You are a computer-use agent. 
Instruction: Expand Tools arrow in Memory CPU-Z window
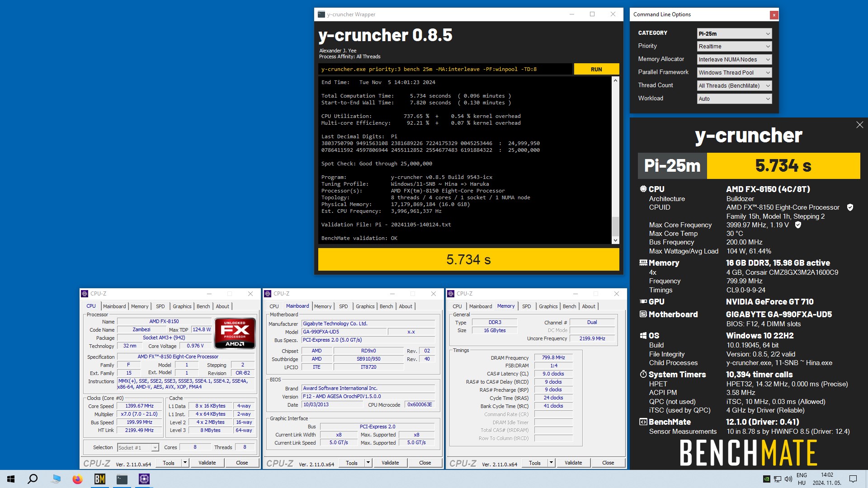pyautogui.click(x=551, y=463)
